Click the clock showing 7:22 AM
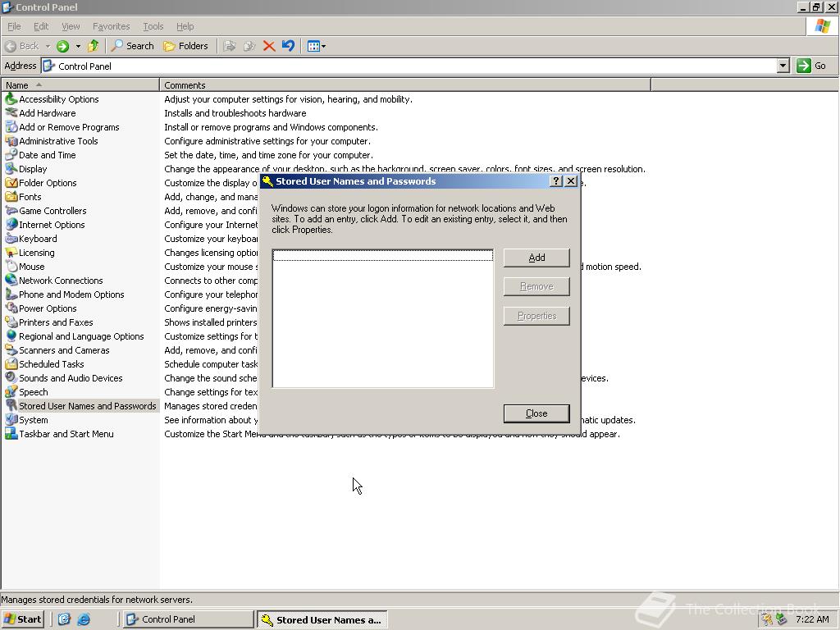 812,619
